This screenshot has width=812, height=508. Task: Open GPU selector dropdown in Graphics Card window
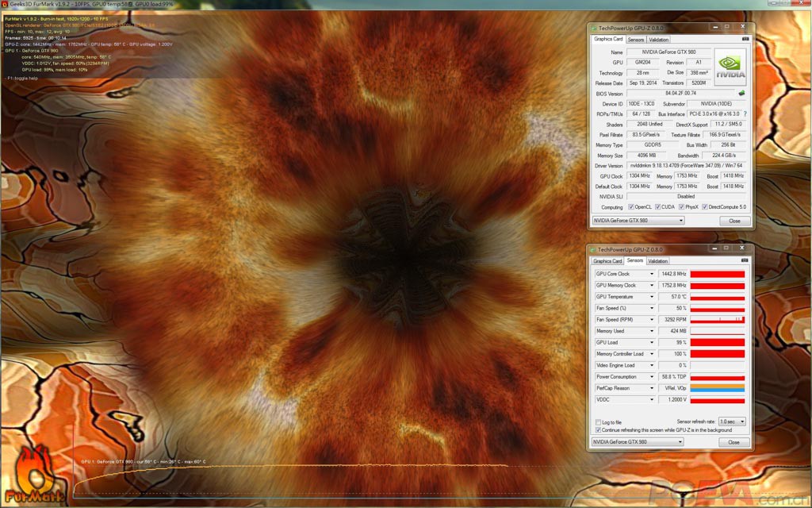point(638,221)
